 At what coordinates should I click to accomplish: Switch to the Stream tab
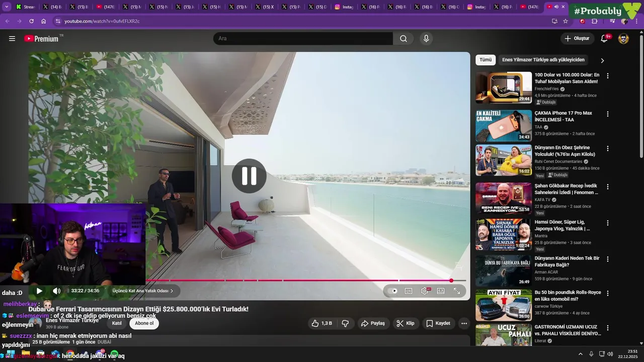25,7
